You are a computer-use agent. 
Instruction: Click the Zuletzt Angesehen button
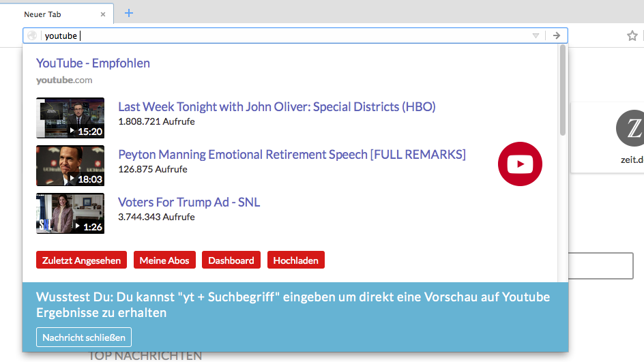[81, 260]
